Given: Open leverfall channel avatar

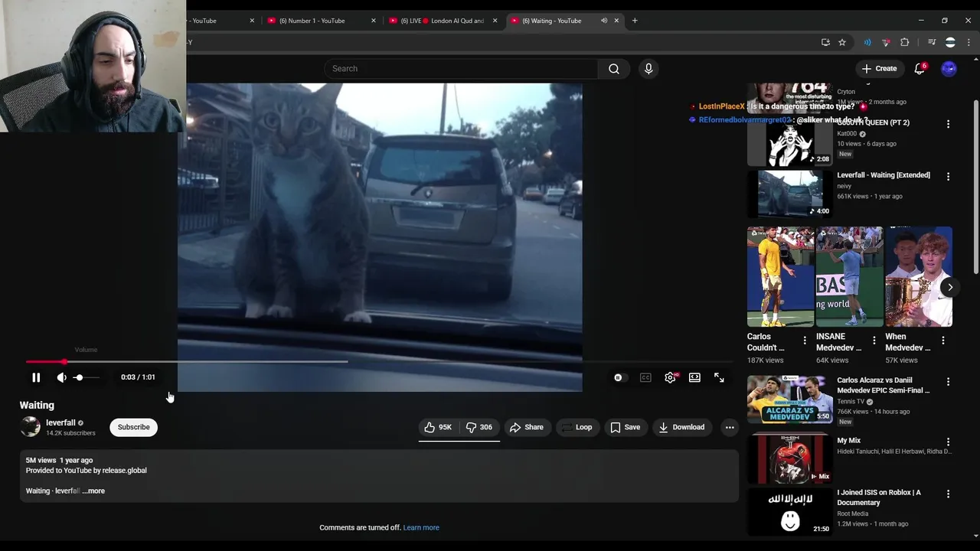Looking at the screenshot, I should click(30, 427).
